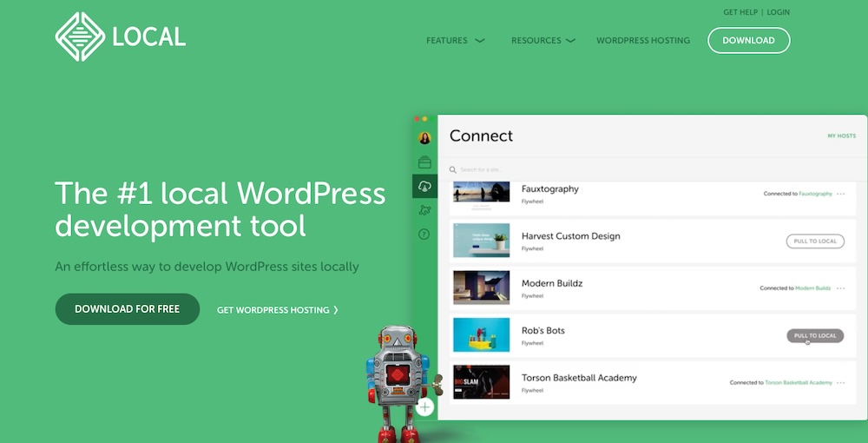Click the Login link
The width and height of the screenshot is (868, 443).
click(779, 12)
